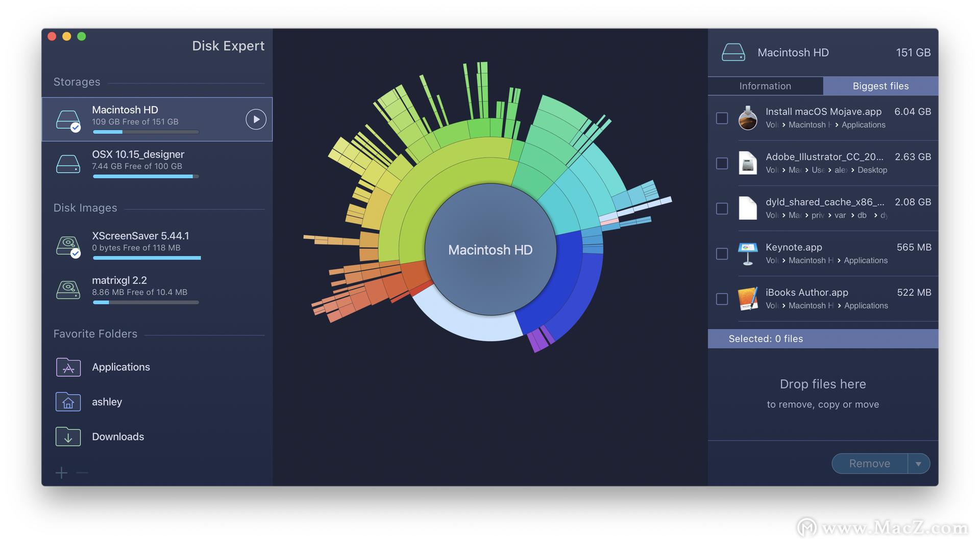Viewport: 980px width, 541px height.
Task: Open the Applications favorite folder
Action: [157, 367]
